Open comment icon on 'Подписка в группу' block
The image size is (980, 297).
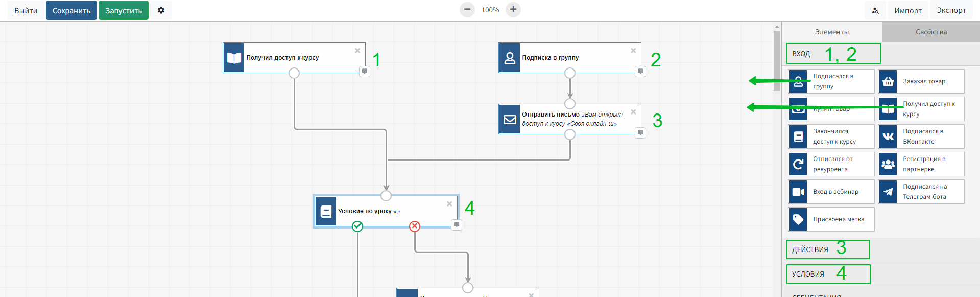tap(640, 72)
